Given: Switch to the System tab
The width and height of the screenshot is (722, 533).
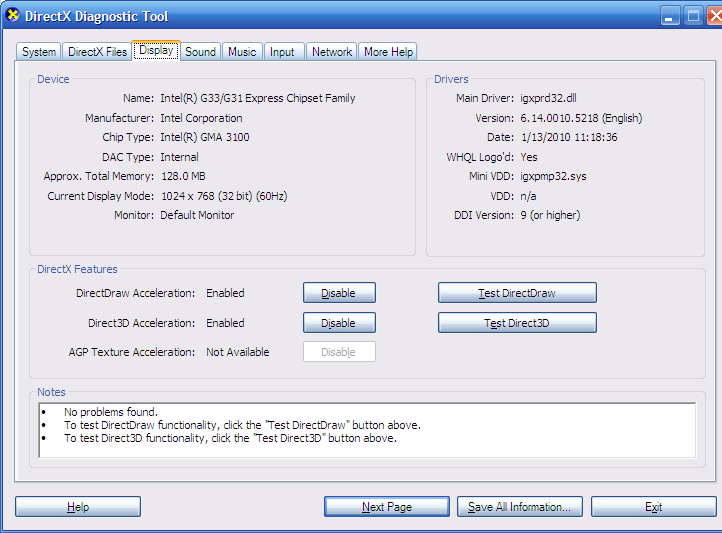Looking at the screenshot, I should pyautogui.click(x=39, y=52).
